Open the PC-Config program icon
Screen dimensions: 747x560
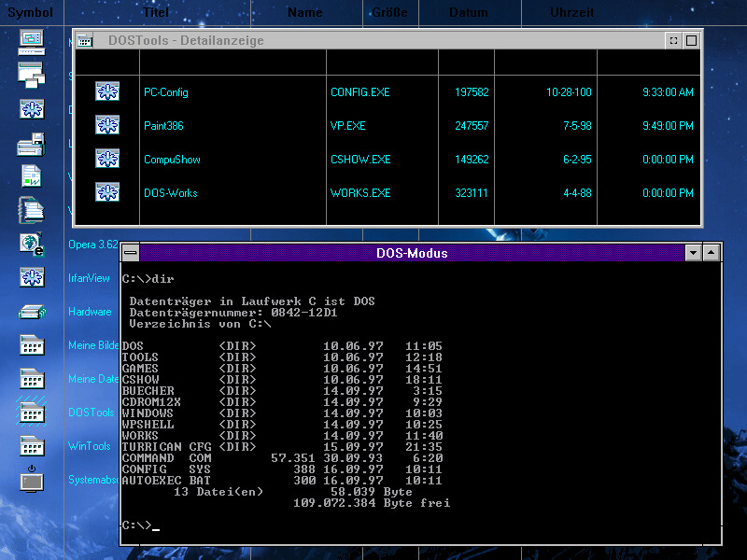[x=107, y=91]
